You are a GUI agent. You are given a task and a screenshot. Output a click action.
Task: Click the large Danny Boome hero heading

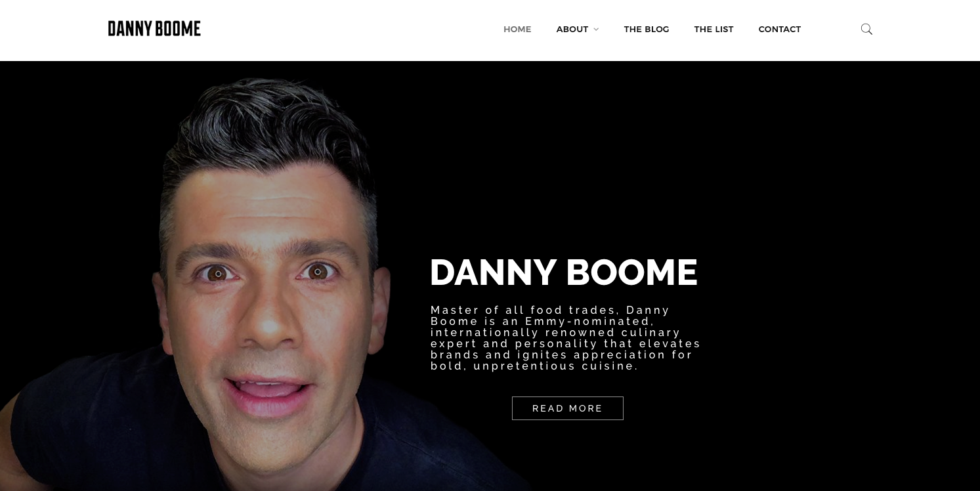tap(563, 272)
